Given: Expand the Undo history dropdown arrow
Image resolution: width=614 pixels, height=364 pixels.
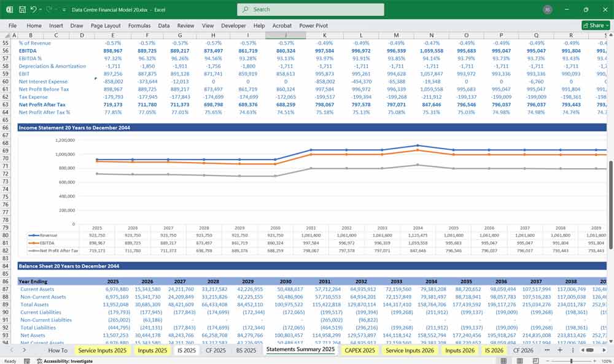Looking at the screenshot, I should coord(41,9).
